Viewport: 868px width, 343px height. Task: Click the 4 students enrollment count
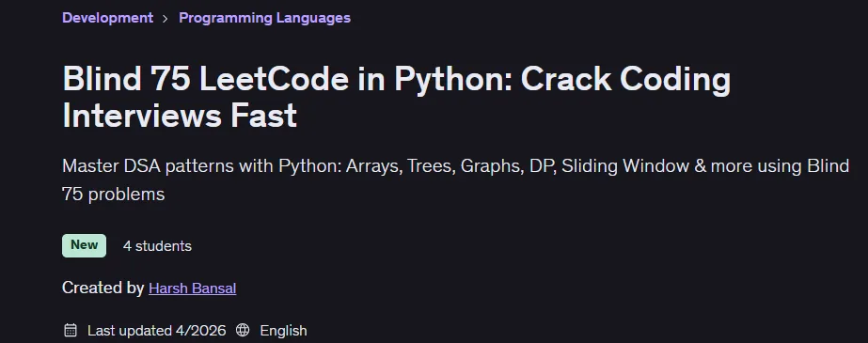(x=157, y=246)
